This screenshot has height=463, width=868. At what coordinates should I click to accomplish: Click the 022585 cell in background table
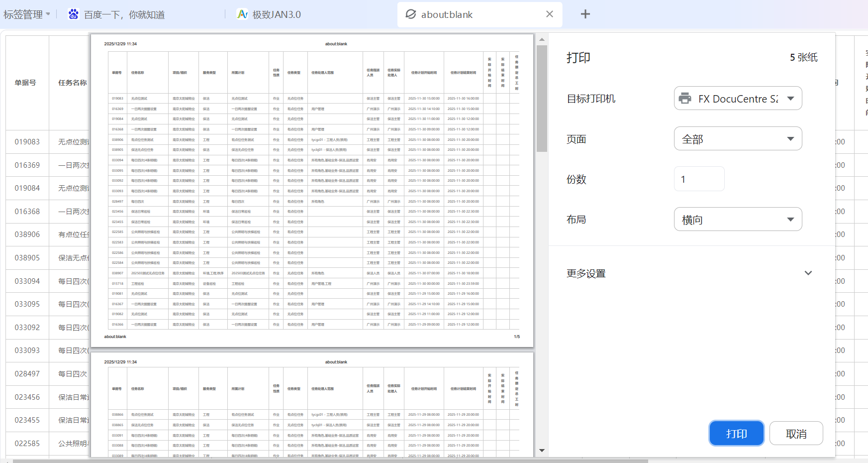(x=27, y=444)
